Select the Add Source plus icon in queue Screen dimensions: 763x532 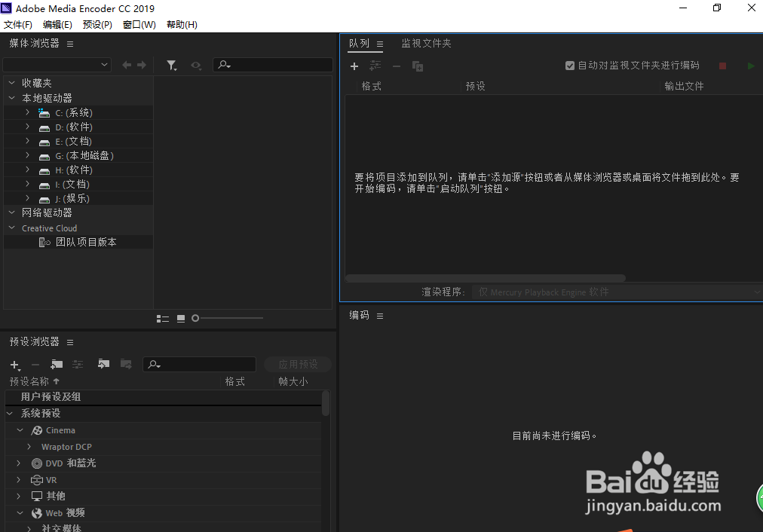[354, 66]
